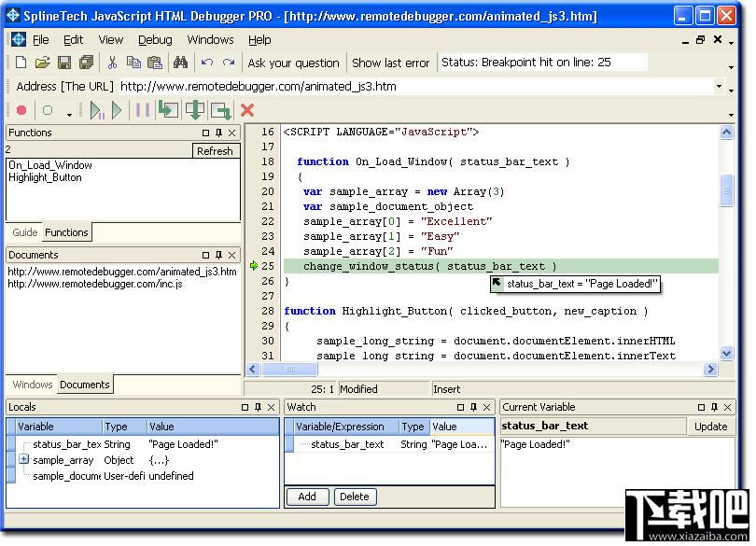The image size is (756, 546).
Task: Click the Update button for current variable
Action: coord(710,427)
